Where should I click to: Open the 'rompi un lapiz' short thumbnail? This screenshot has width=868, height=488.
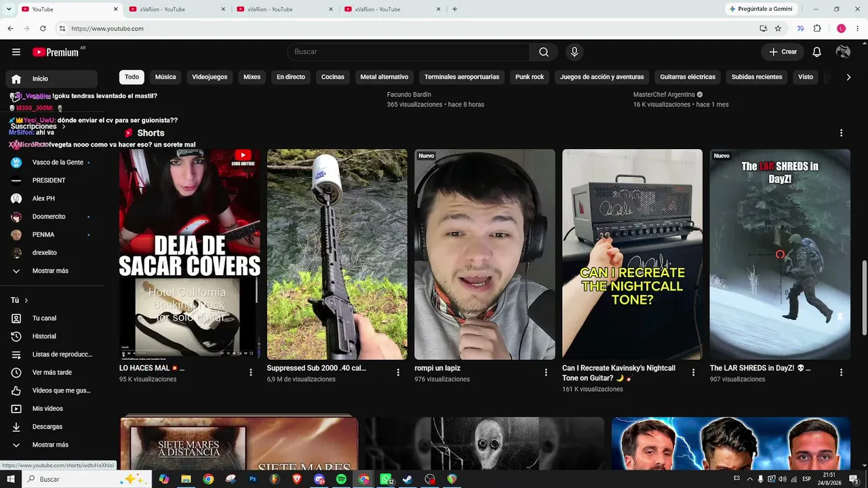[485, 254]
